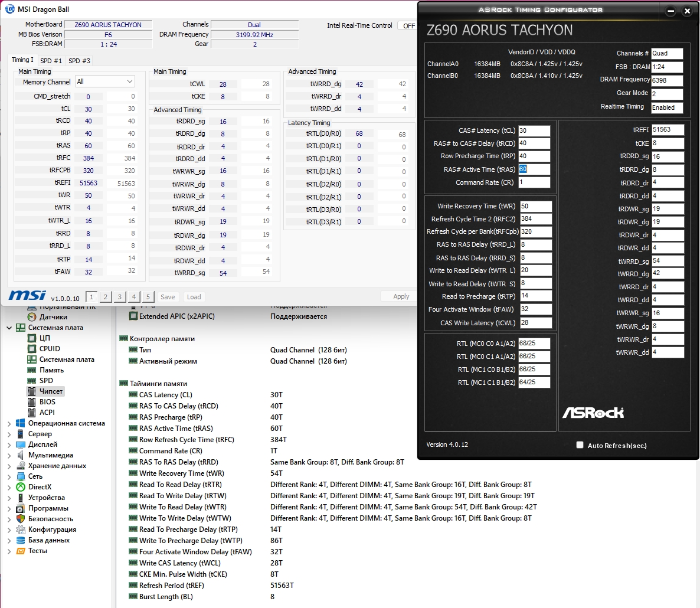Click the tRDRD_sg editable value 16 in MSI
700x608 pixels.
223,122
